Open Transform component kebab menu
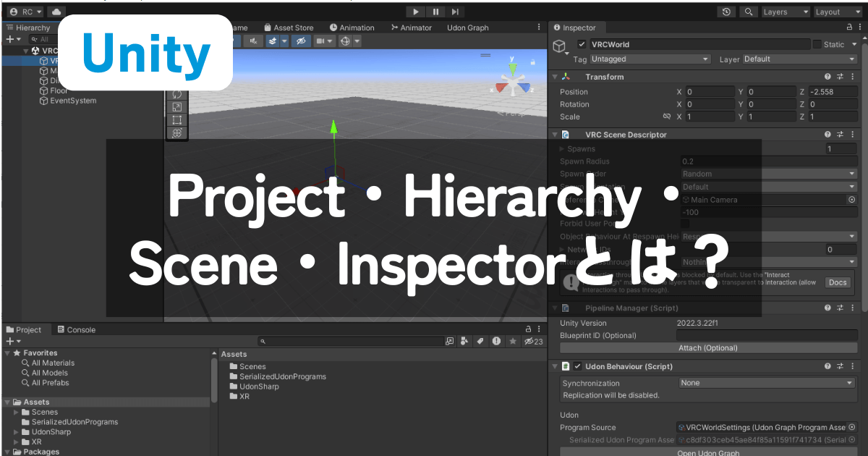This screenshot has width=868, height=456. [x=854, y=77]
